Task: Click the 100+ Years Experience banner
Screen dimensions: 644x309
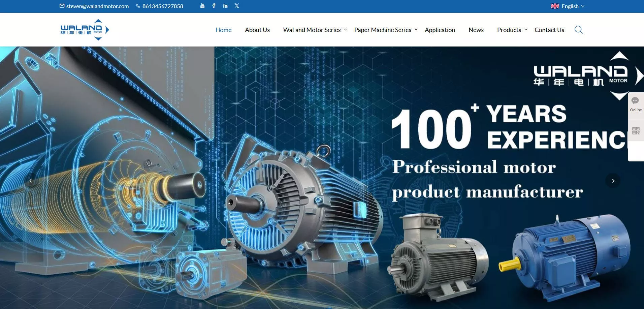Action: (322, 178)
